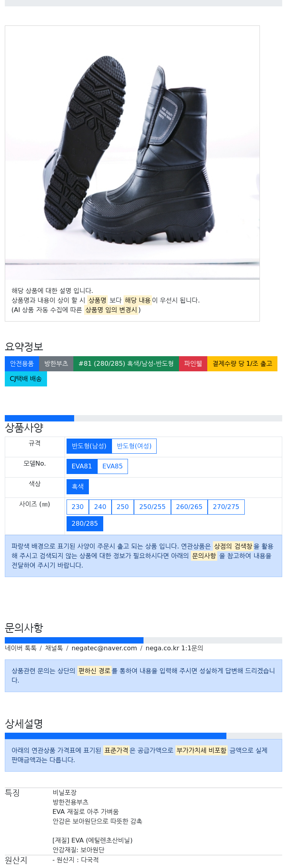Pick size 230
This screenshot has width=287, height=868.
tap(78, 507)
